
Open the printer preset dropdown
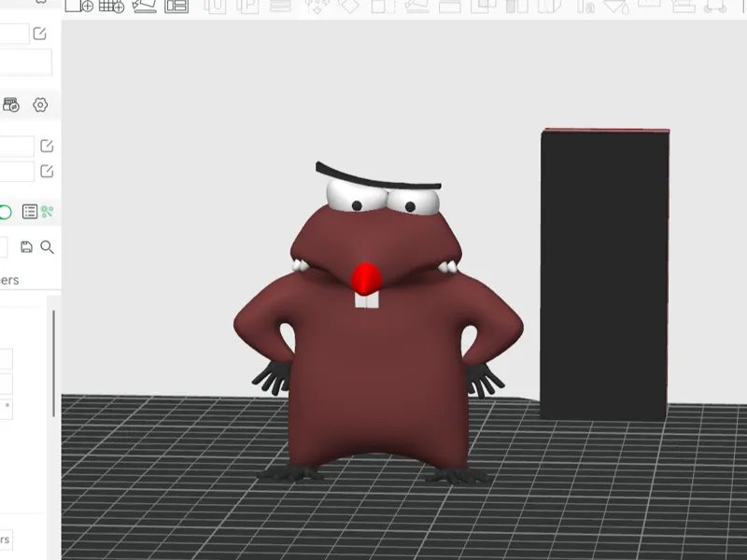tap(14, 34)
